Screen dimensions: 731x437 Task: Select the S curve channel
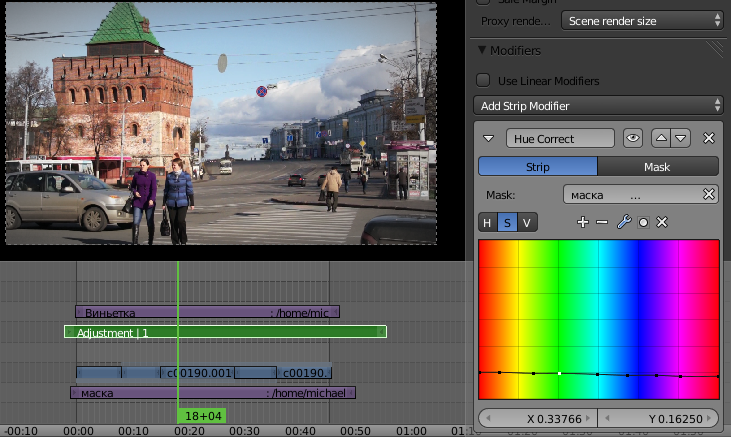[507, 222]
